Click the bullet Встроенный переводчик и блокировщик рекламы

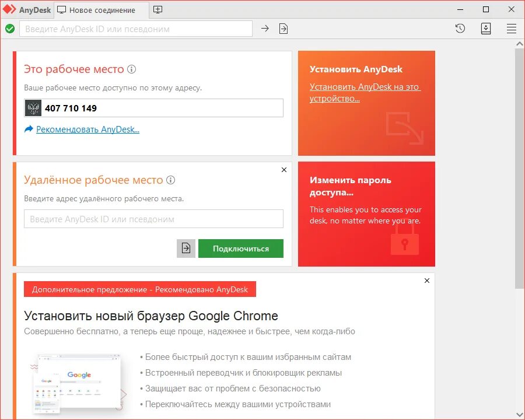coord(241,372)
